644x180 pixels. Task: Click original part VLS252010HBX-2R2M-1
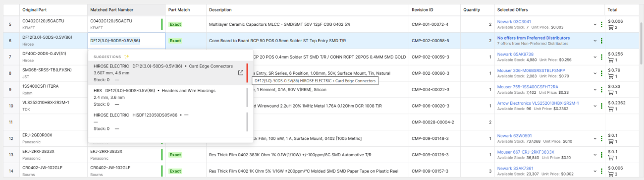(x=46, y=103)
